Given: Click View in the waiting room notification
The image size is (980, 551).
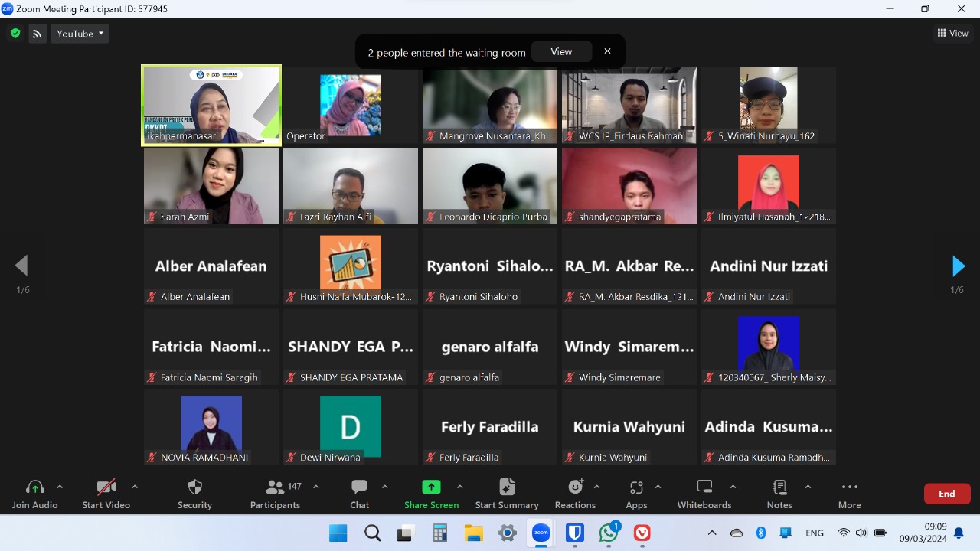Looking at the screenshot, I should [561, 52].
